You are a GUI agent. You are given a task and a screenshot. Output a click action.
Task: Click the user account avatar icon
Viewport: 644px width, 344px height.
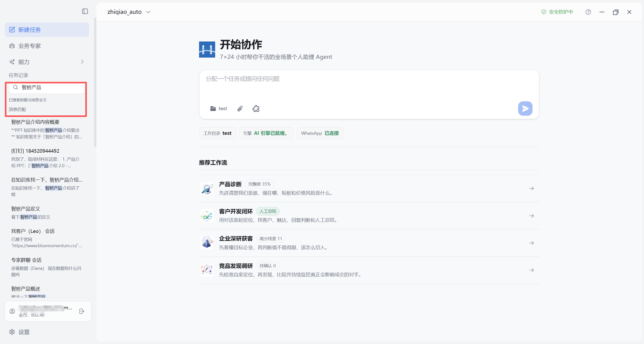[12, 311]
